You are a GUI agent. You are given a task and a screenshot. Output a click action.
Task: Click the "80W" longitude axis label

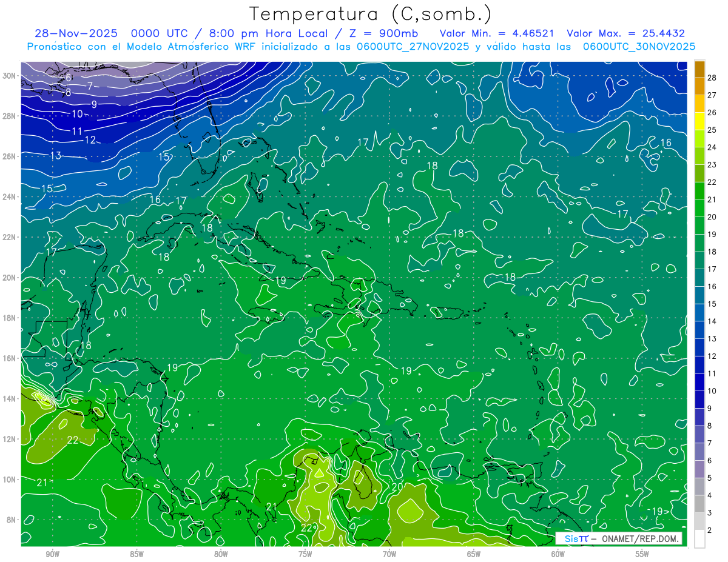pos(221,554)
